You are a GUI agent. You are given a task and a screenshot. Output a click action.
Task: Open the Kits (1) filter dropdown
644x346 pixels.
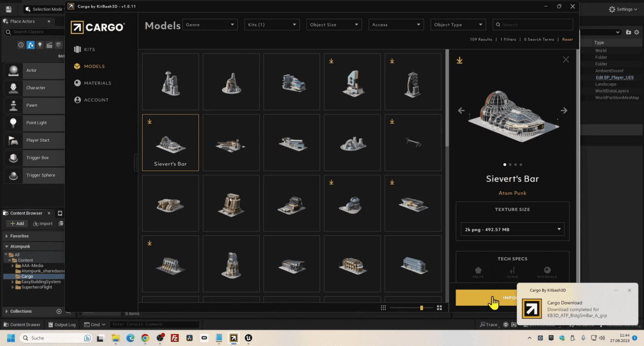tap(272, 25)
